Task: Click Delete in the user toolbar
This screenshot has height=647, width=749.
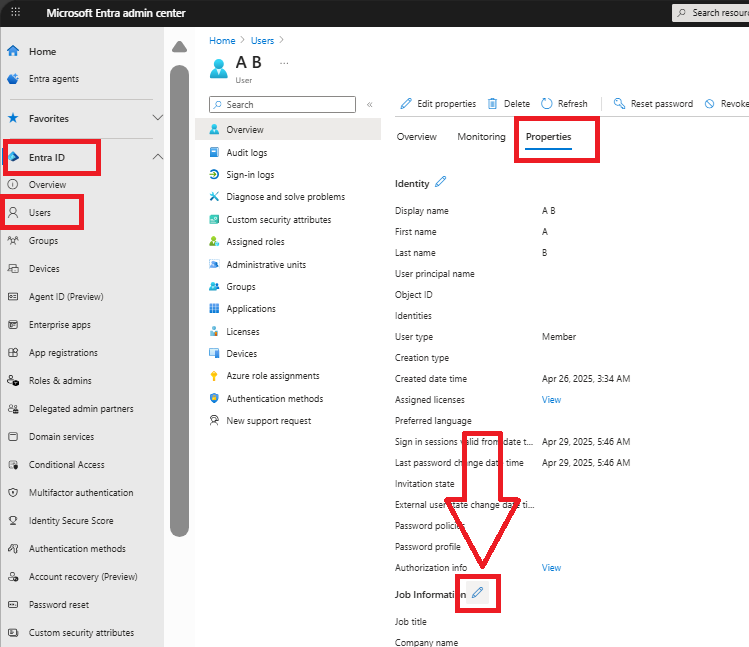Action: click(509, 104)
